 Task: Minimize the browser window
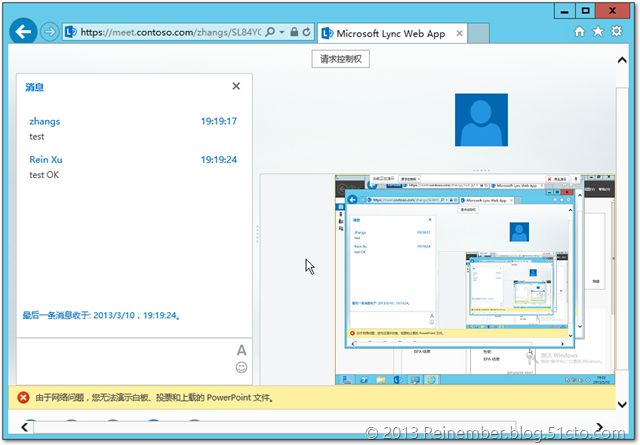[x=564, y=11]
